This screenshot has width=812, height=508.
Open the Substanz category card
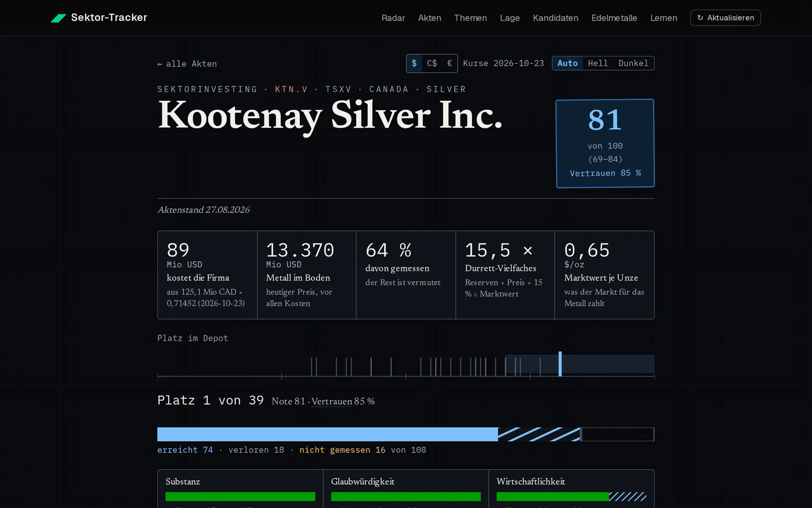click(x=240, y=489)
